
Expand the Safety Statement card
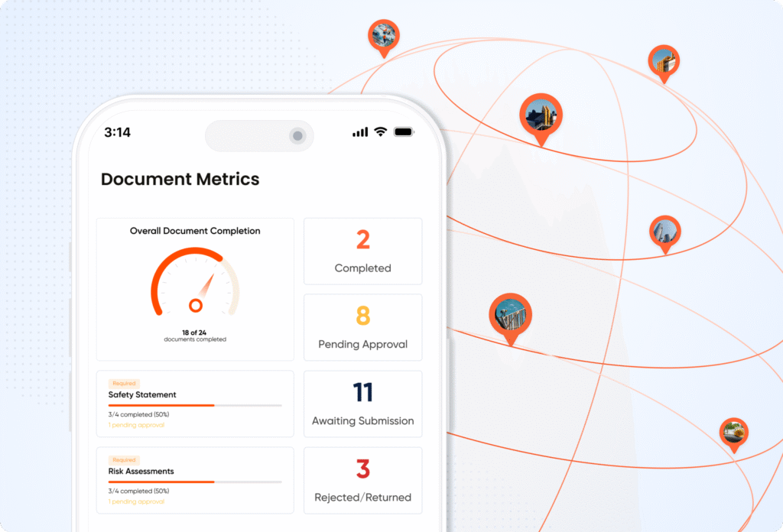[194, 404]
